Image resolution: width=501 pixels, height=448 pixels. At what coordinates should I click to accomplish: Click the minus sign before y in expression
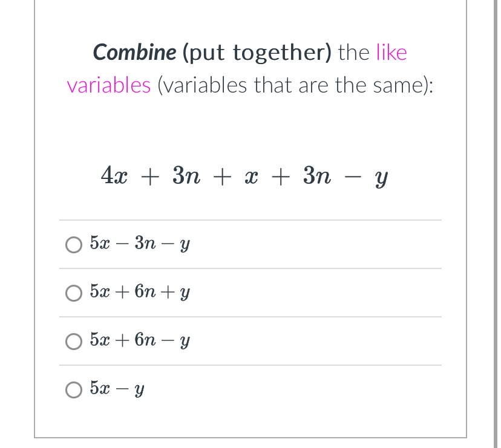353,177
